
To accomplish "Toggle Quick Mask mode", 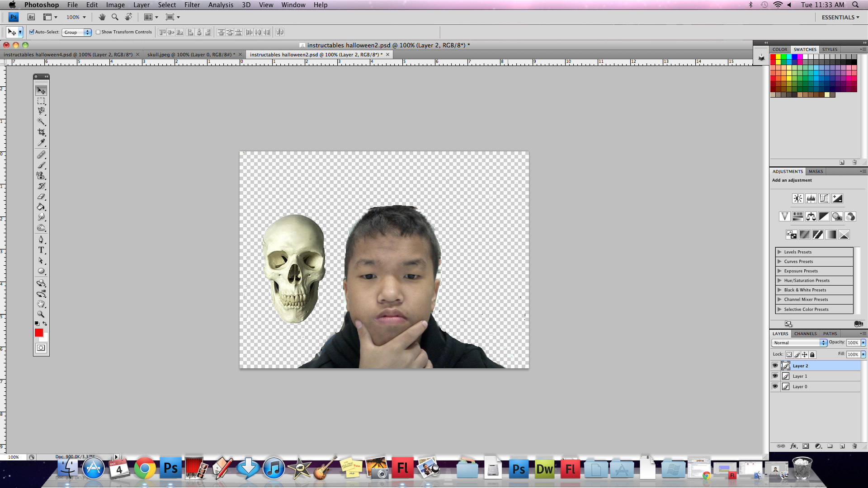I will 41,348.
